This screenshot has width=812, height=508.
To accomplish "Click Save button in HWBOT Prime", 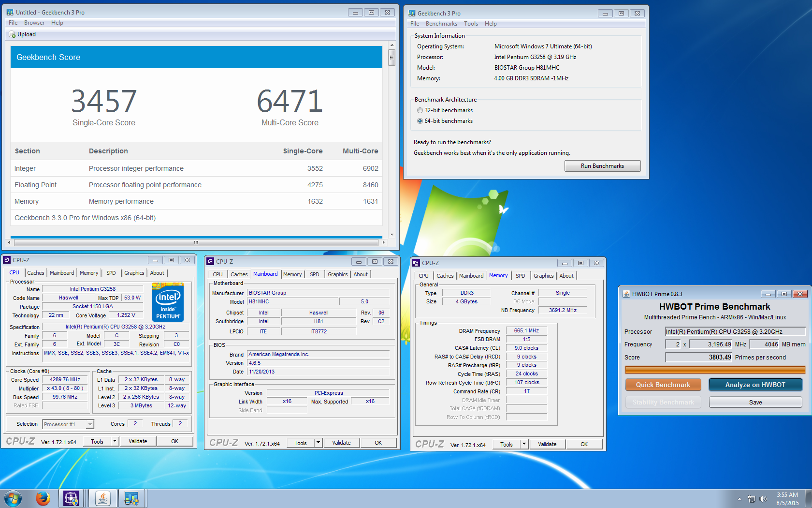I will [755, 403].
